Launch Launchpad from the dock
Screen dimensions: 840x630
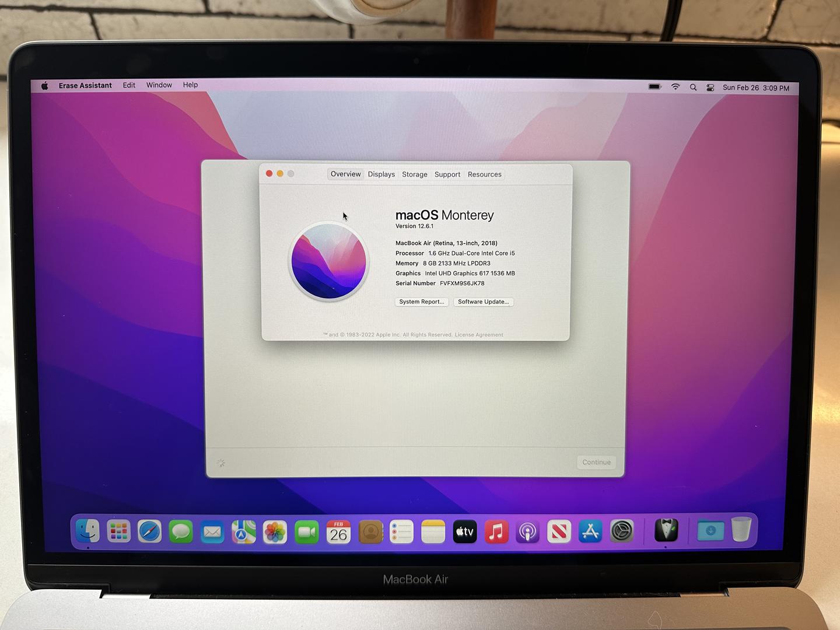[x=119, y=531]
